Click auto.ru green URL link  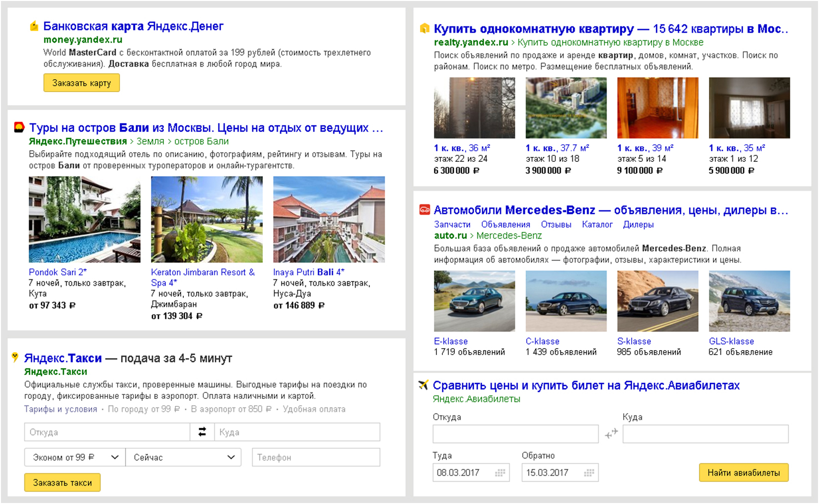[450, 235]
